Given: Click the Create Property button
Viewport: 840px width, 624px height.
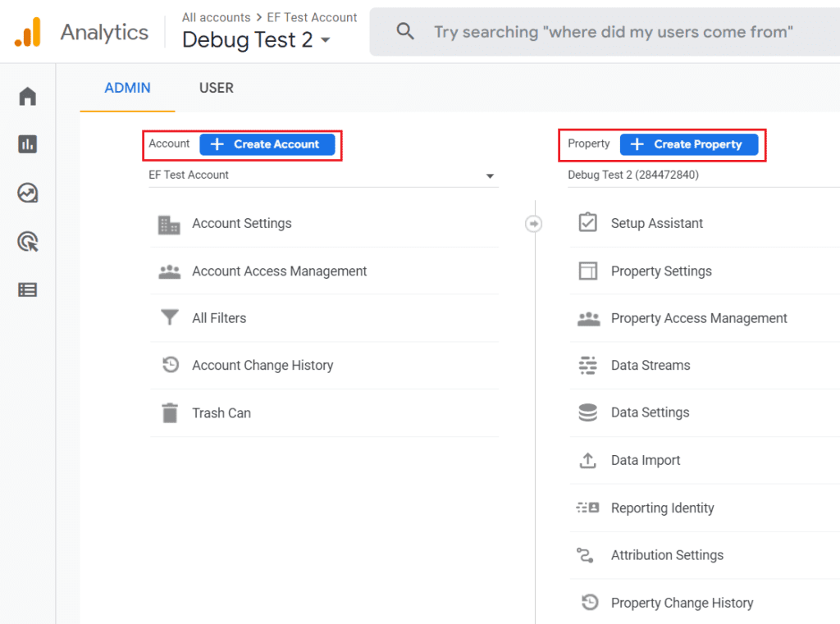Looking at the screenshot, I should [689, 144].
